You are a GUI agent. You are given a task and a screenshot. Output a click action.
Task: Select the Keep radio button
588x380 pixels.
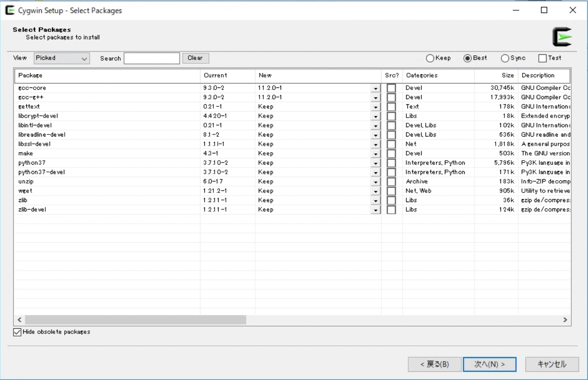pos(430,58)
